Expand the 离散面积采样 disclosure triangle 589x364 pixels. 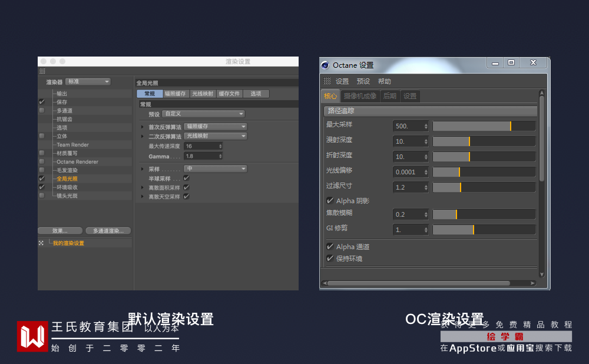point(143,187)
